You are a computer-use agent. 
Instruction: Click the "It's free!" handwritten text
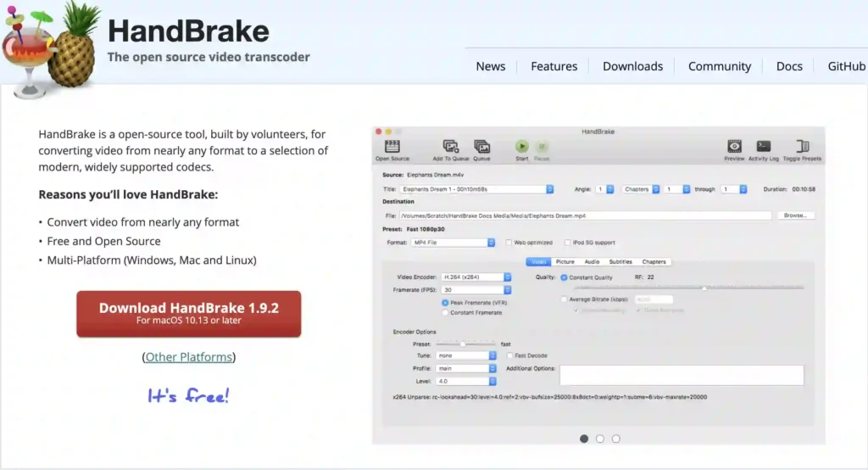tap(188, 395)
